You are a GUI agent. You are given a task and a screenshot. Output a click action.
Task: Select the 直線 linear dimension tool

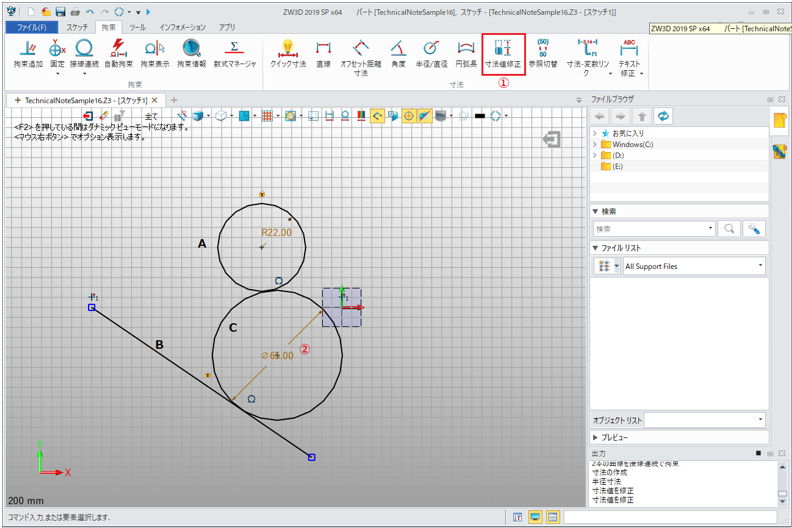(x=323, y=54)
